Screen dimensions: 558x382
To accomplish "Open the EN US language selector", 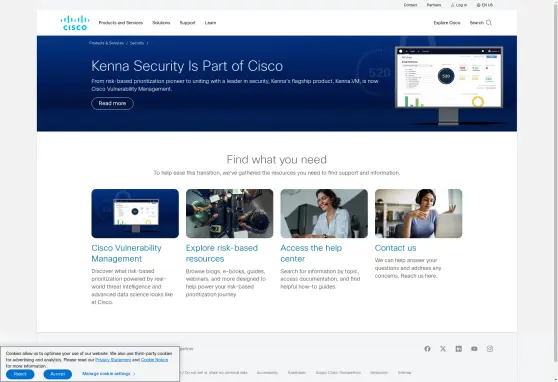I will [x=485, y=5].
